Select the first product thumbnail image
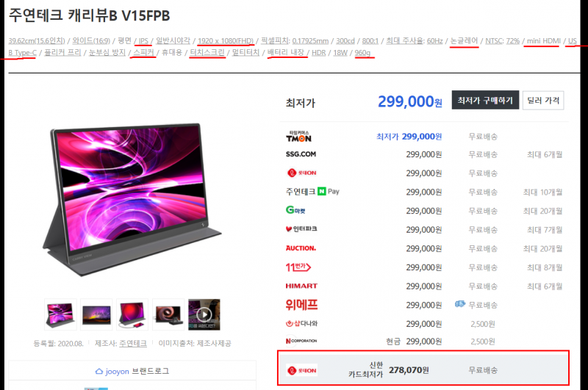Screen dimensions: 588x390 click(x=60, y=314)
